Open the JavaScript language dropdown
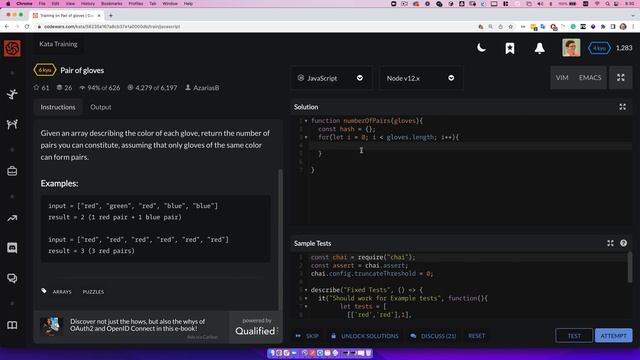Viewport: 640px width, 360px height. (331, 78)
